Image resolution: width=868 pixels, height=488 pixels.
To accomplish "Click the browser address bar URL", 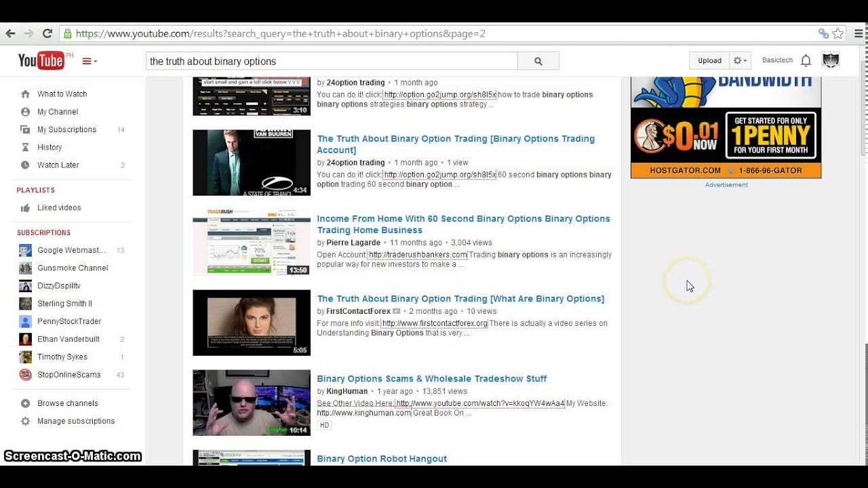I will [280, 33].
